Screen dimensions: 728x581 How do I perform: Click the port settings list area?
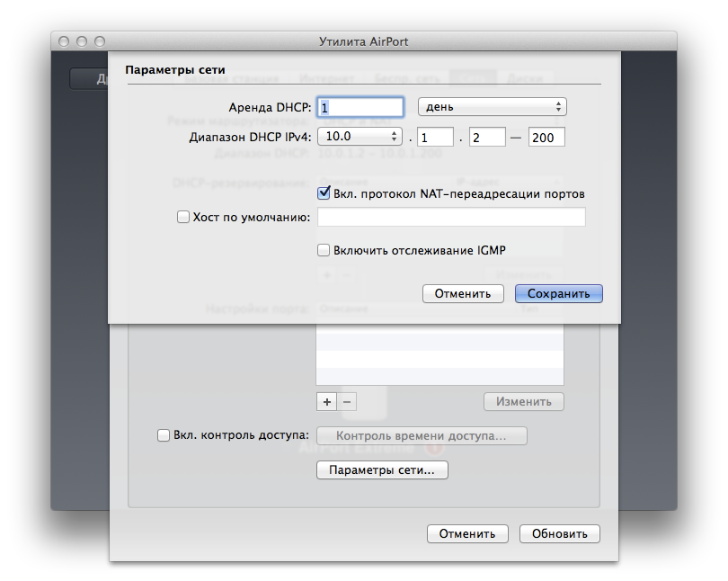(x=439, y=354)
